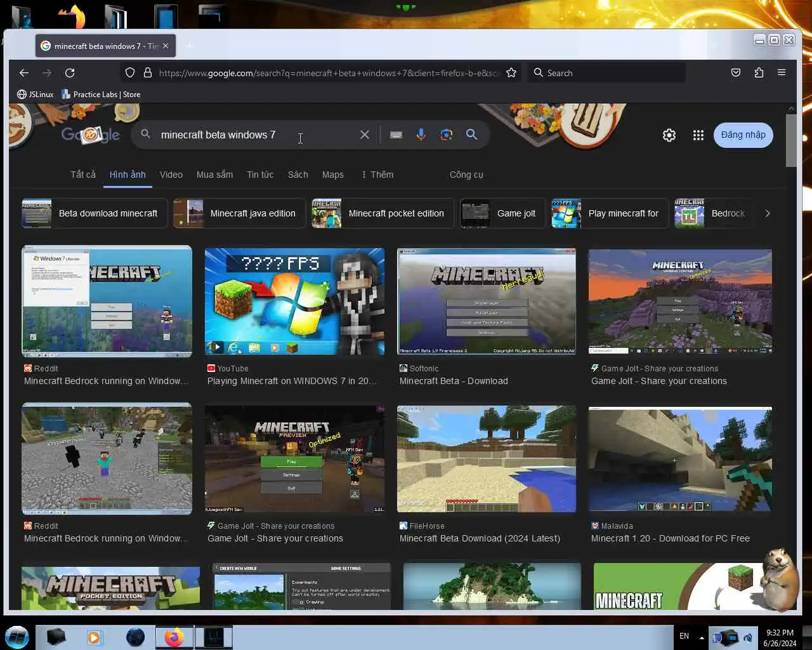
Task: Click Playing Minecraft on WINDOWS 7 title
Action: (292, 381)
